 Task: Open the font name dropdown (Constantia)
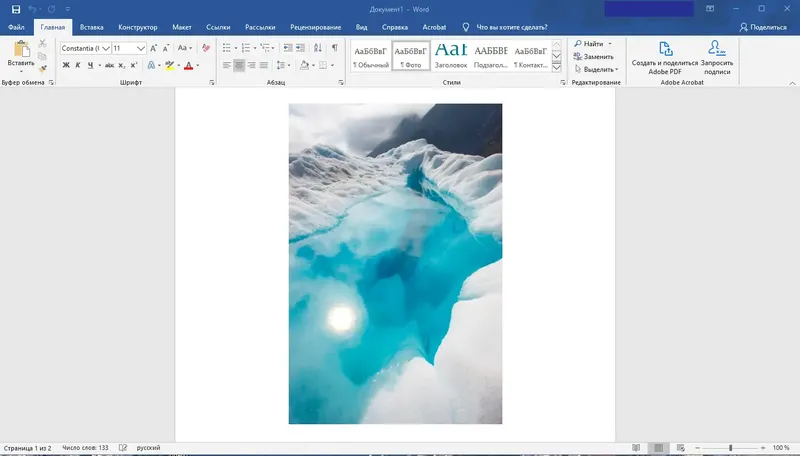[106, 48]
